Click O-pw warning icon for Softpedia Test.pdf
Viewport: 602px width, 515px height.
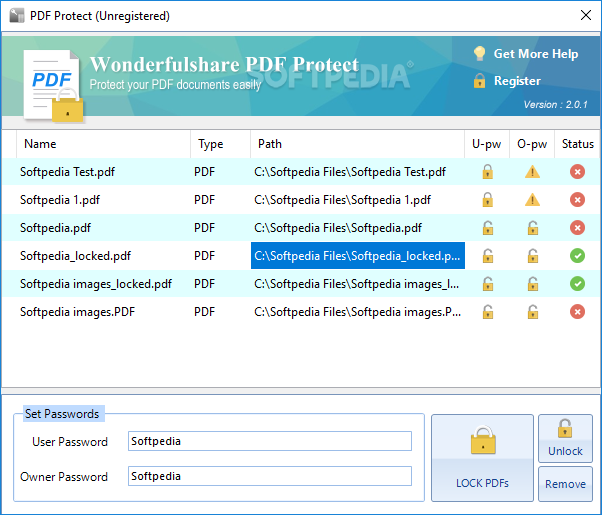point(532,172)
